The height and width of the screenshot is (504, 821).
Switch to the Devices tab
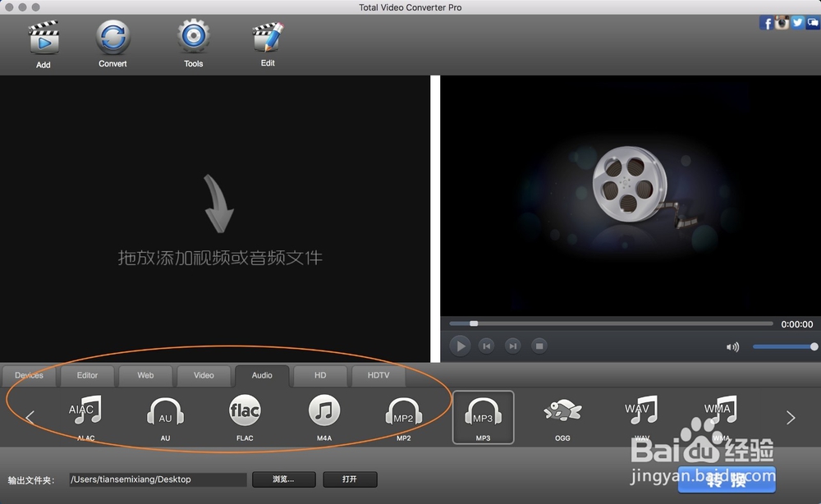coord(30,375)
